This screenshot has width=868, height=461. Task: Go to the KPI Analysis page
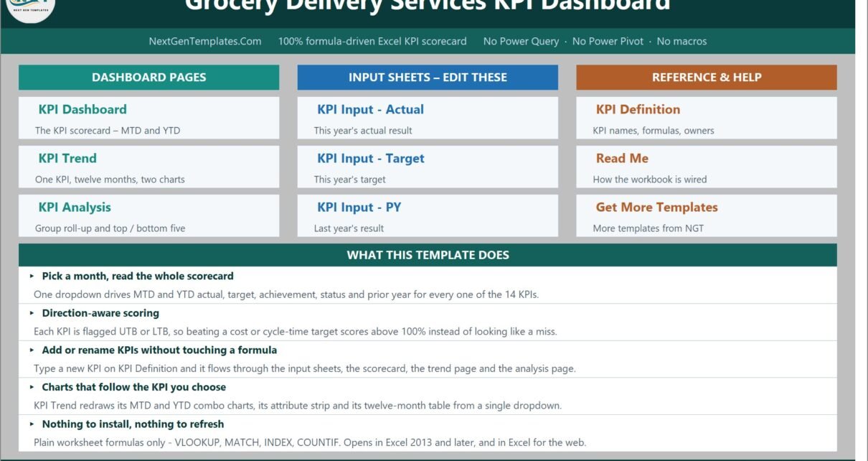point(75,208)
